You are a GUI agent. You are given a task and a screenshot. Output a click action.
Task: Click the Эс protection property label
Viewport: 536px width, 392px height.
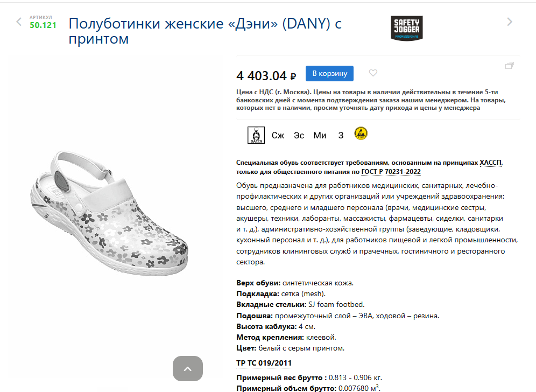[x=299, y=136]
